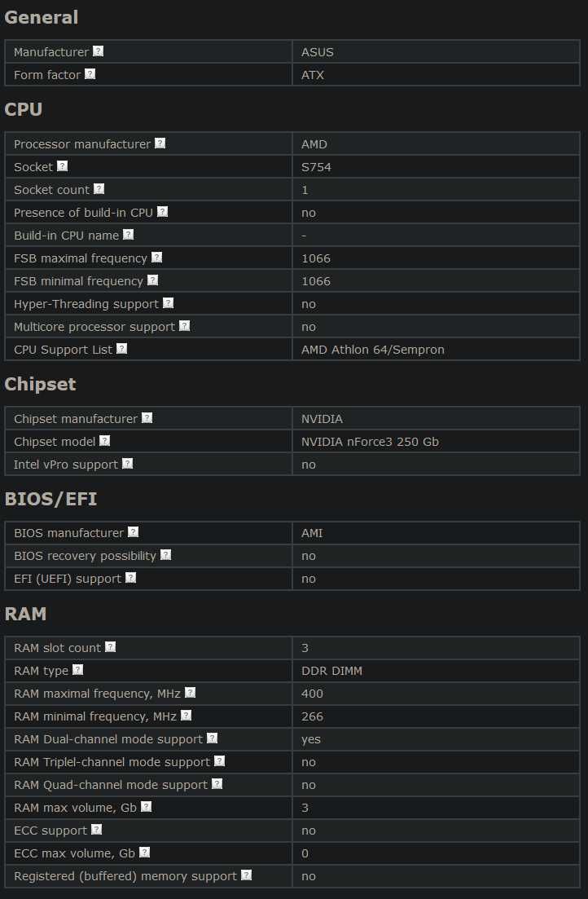The height and width of the screenshot is (899, 588).
Task: Click the NVIDIA nForce3 250 Gb value cell
Action: (437, 442)
